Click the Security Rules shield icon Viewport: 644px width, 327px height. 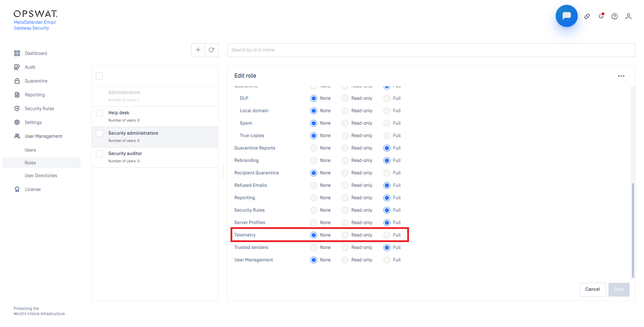point(17,108)
